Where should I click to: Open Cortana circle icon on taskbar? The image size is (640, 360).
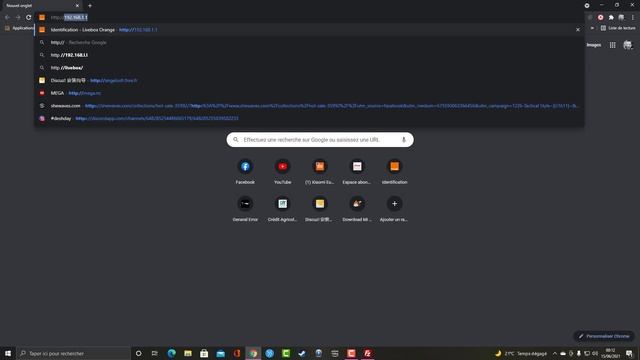tap(138, 353)
